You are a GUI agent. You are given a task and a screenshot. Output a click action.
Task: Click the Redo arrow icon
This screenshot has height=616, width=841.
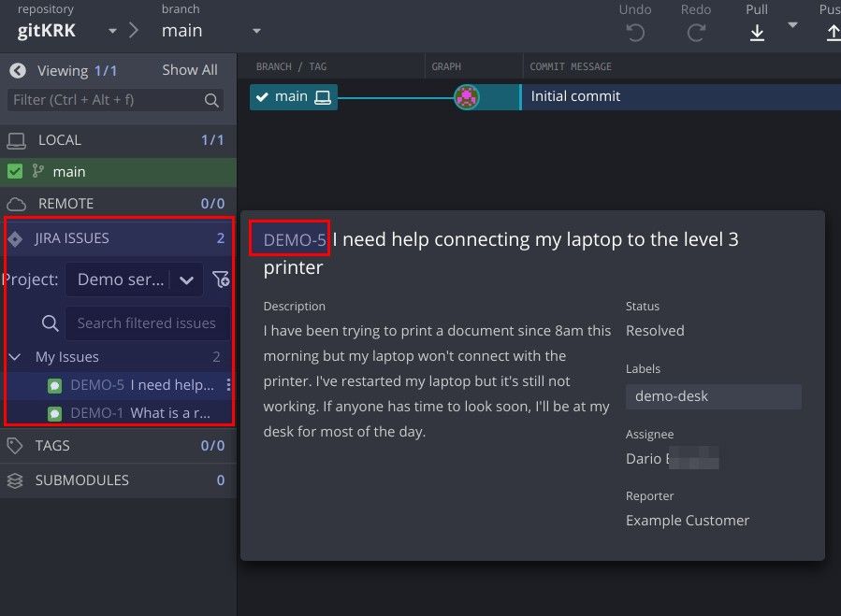coord(696,34)
